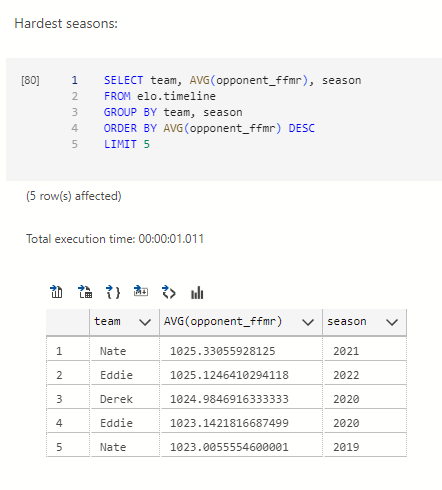Open AVG(opponent_ffmr) column dropdown arrow

tap(308, 322)
